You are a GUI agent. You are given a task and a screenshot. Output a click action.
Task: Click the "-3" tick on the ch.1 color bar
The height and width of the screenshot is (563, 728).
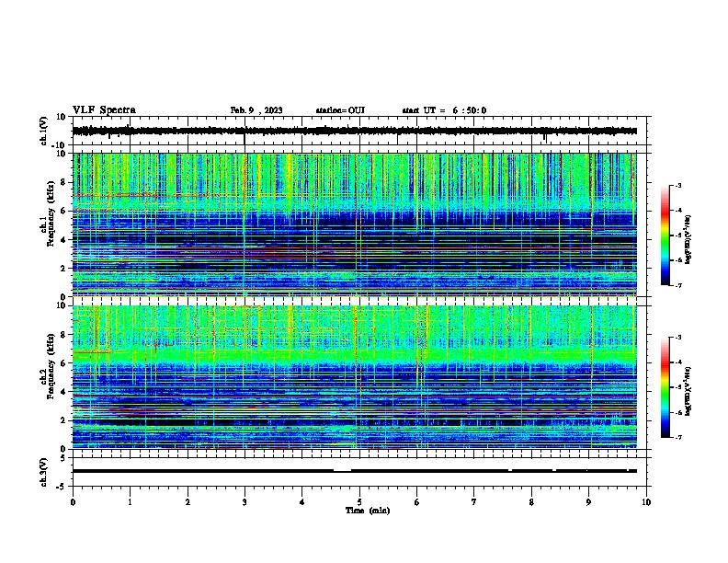click(x=678, y=185)
